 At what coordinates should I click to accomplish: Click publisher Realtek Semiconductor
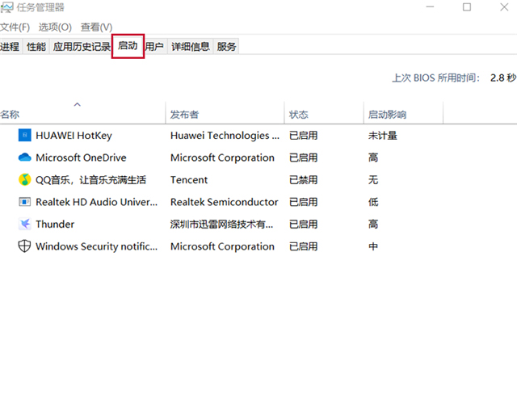pos(225,202)
